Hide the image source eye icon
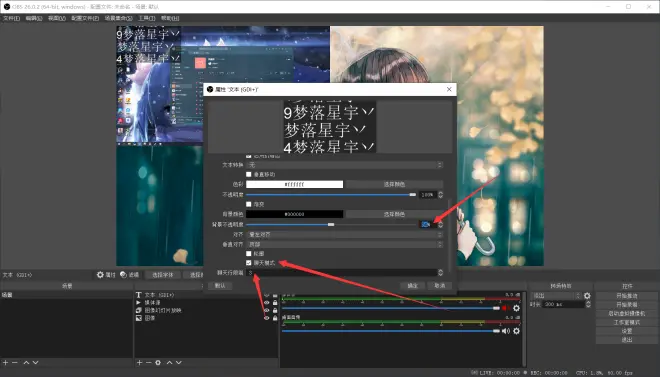 click(266, 318)
